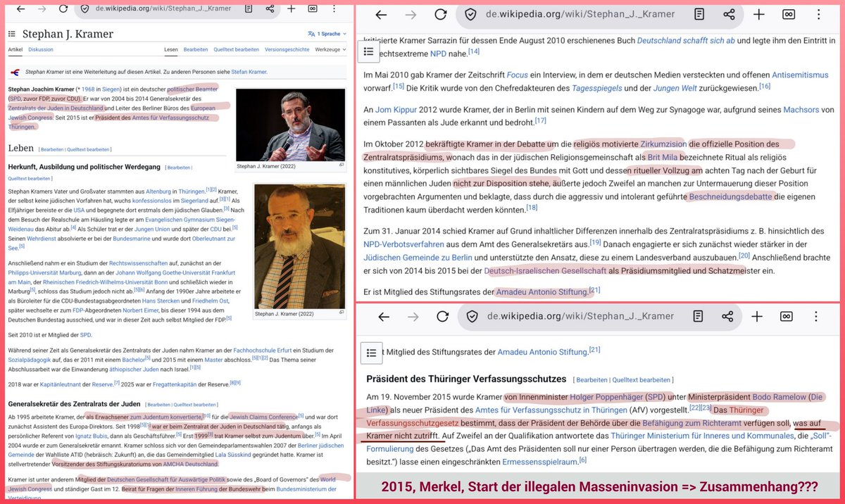This screenshot has height=504, width=845.
Task: Reload the page in the upper-right browser window
Action: coord(441,15)
